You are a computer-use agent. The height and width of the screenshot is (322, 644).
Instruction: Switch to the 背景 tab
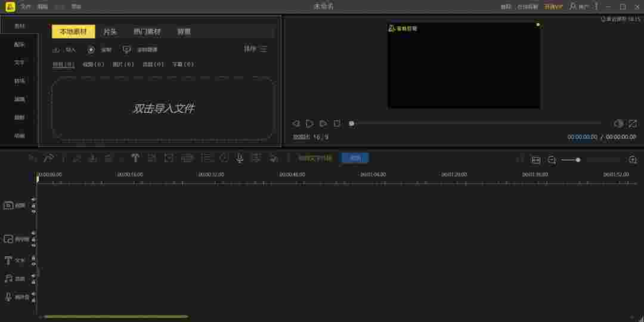click(184, 32)
